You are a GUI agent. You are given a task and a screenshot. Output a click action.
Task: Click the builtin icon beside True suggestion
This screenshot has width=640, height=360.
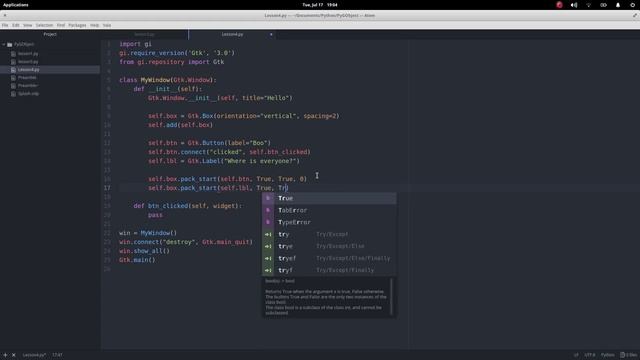(268, 198)
